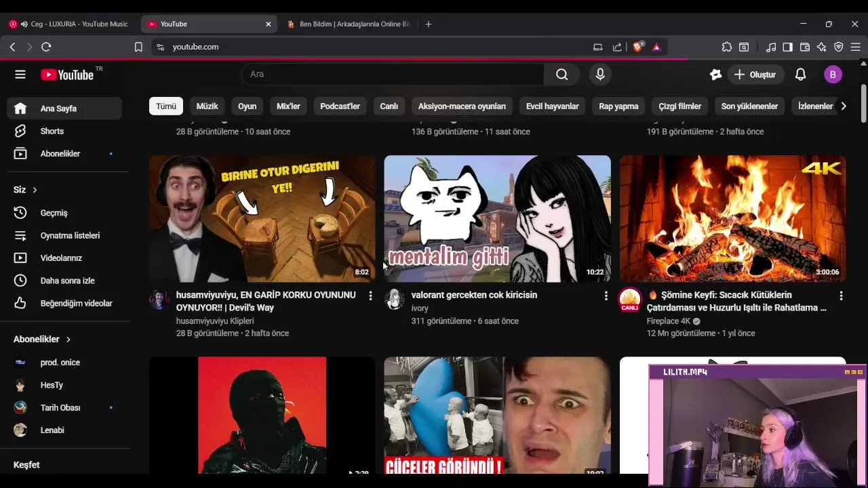Open options menu for Şömine Keyfi video

[x=841, y=296]
